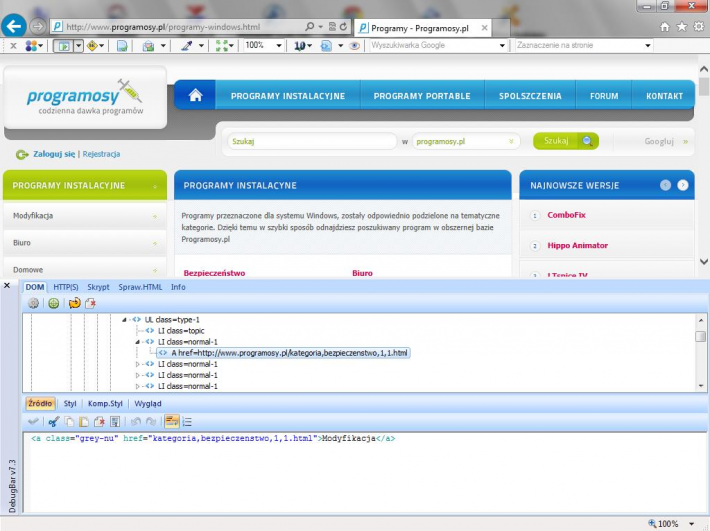Select the LI class=topic tree row
The width and height of the screenshot is (710, 531).
click(x=181, y=331)
